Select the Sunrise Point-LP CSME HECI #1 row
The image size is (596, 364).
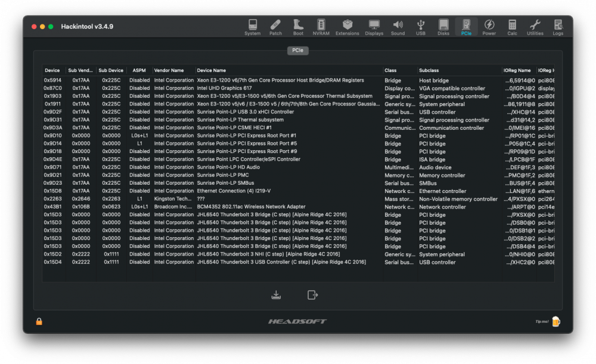[x=299, y=127]
